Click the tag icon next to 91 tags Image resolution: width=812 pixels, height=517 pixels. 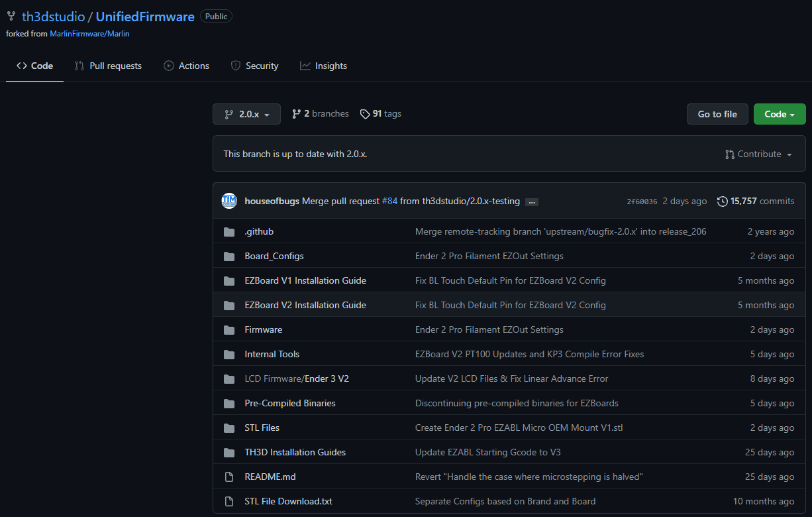(x=365, y=114)
